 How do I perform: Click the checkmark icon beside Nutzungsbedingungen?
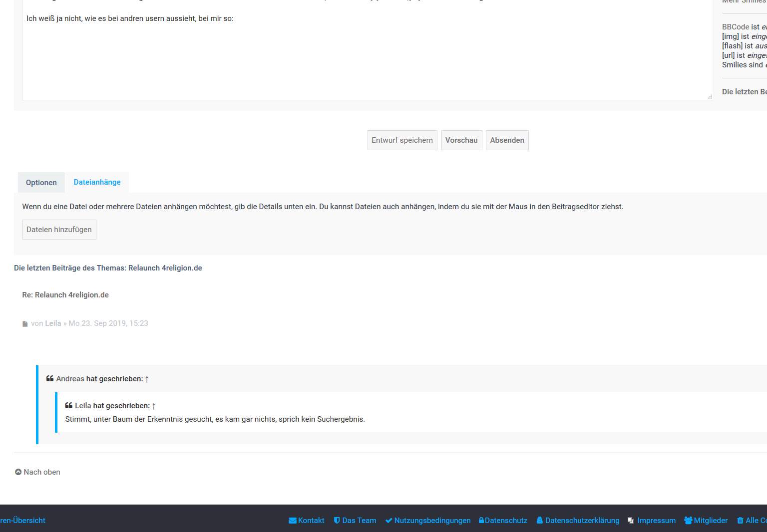[389, 521]
